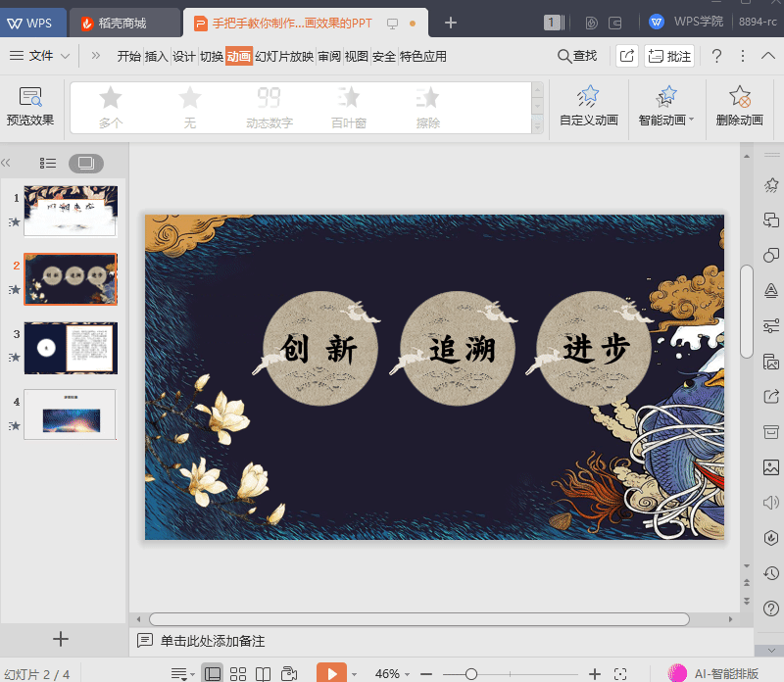Switch to normal view in status bar

pyautogui.click(x=213, y=673)
